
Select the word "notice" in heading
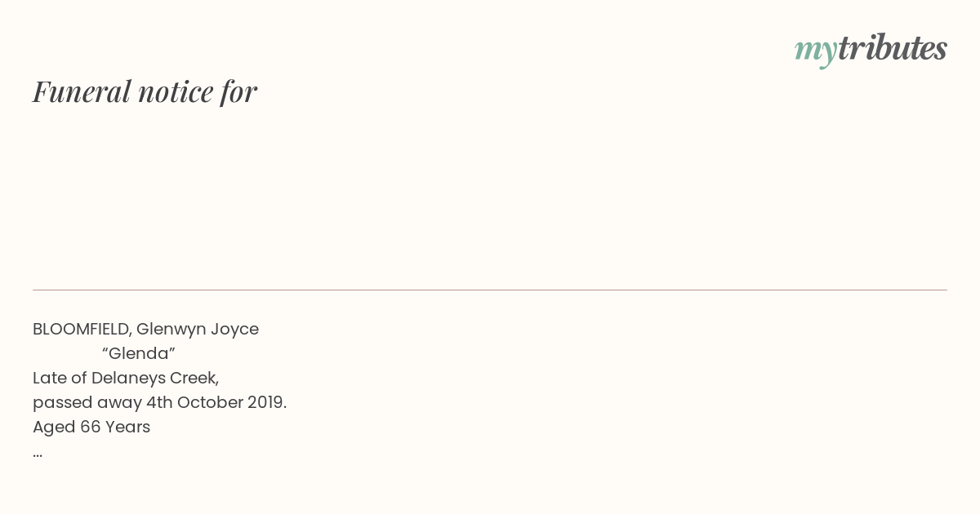click(x=176, y=91)
